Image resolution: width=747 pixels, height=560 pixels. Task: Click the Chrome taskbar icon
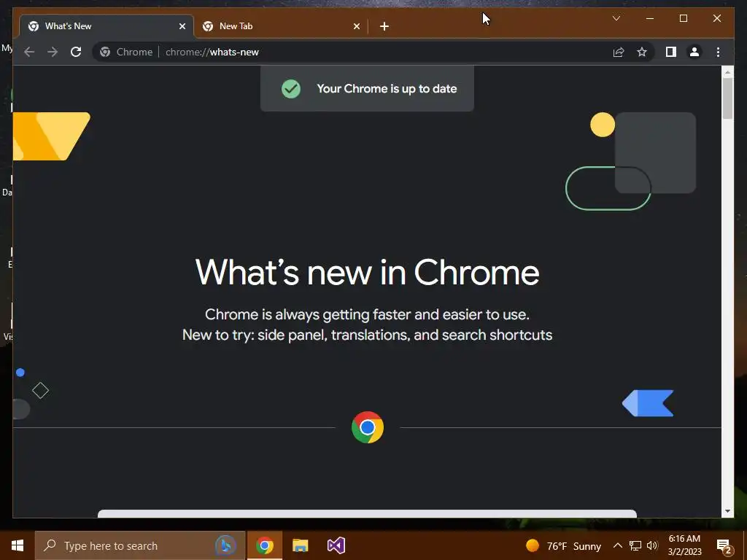(264, 545)
